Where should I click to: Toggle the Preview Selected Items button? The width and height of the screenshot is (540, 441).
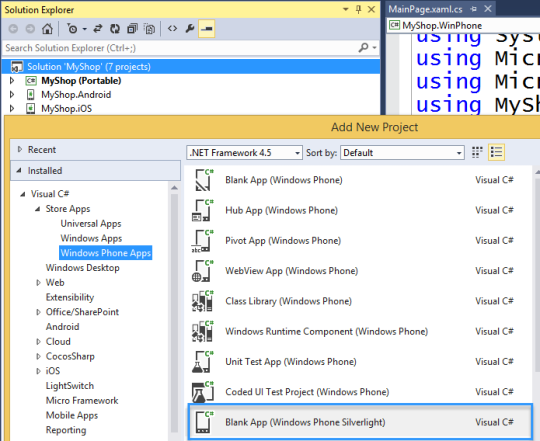207,29
